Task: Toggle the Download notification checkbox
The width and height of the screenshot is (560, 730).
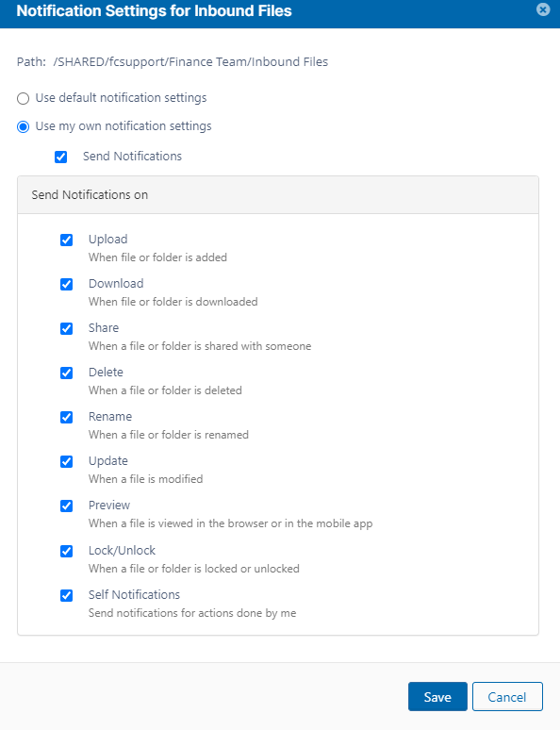Action: click(67, 284)
